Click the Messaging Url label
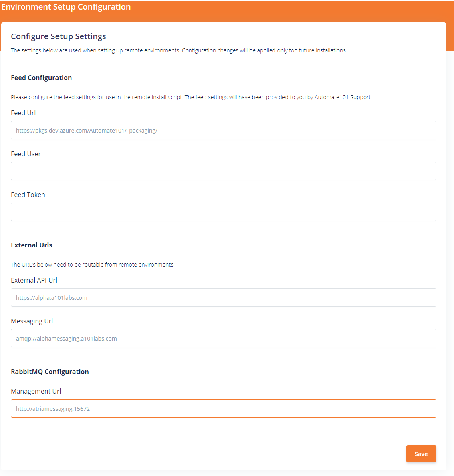454x476 pixels. point(32,321)
